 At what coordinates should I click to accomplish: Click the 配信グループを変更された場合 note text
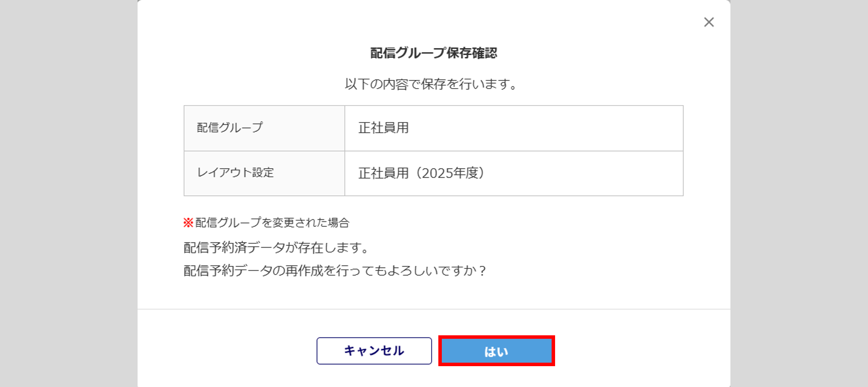273,223
